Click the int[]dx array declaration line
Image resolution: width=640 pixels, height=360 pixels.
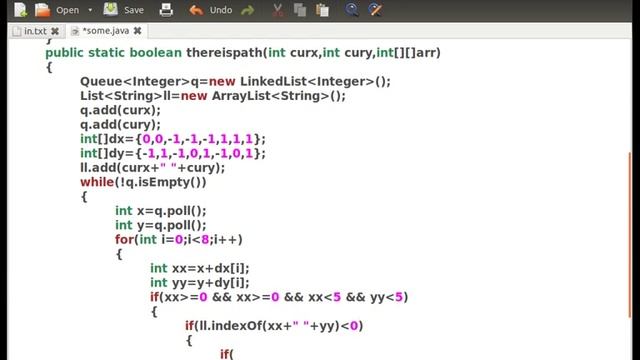[x=173, y=139]
